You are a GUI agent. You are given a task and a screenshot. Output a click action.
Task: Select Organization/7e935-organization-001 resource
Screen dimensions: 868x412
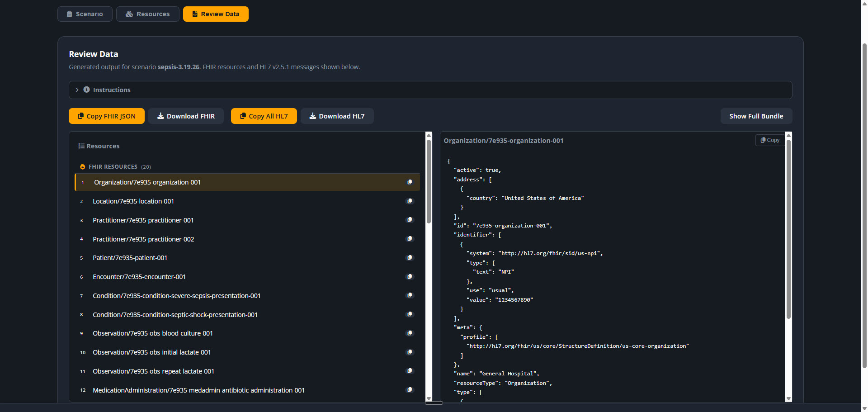coord(247,182)
